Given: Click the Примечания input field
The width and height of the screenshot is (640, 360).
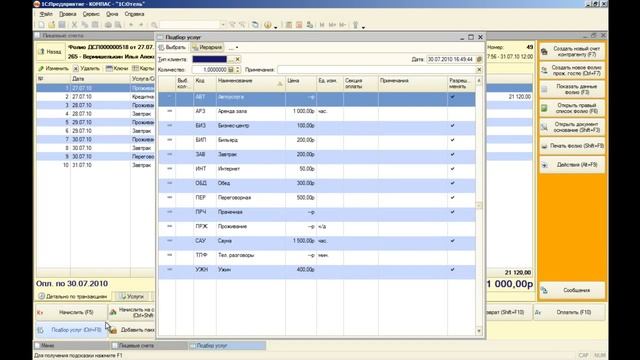Looking at the screenshot, I should click(x=376, y=70).
